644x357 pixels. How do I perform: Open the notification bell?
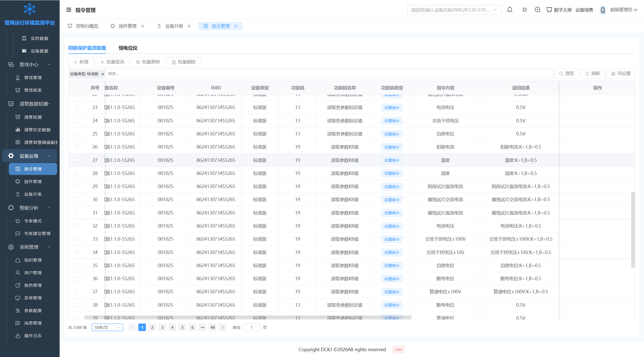pos(510,10)
